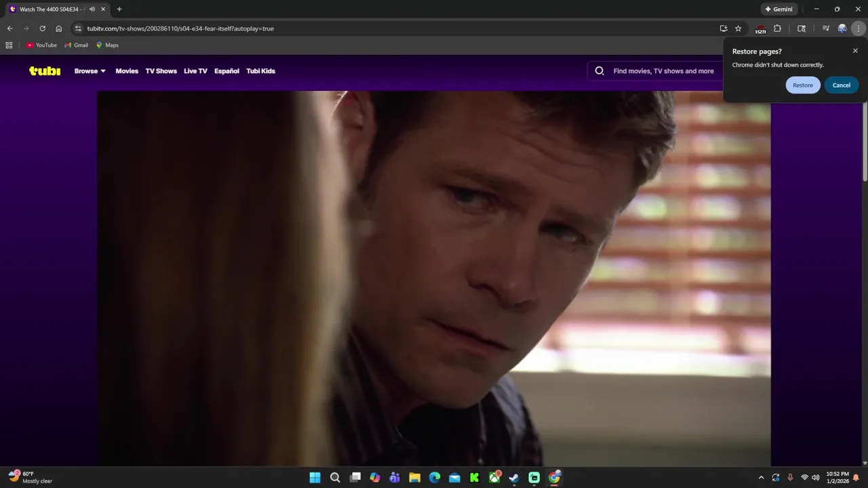868x488 pixels.
Task: Open the Gmail bookmark
Action: pyautogui.click(x=77, y=45)
